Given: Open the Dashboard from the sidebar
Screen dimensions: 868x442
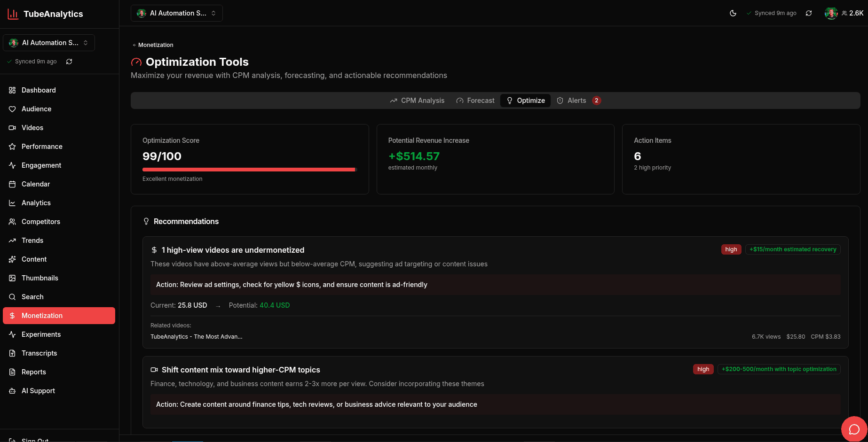Looking at the screenshot, I should pyautogui.click(x=13, y=90).
